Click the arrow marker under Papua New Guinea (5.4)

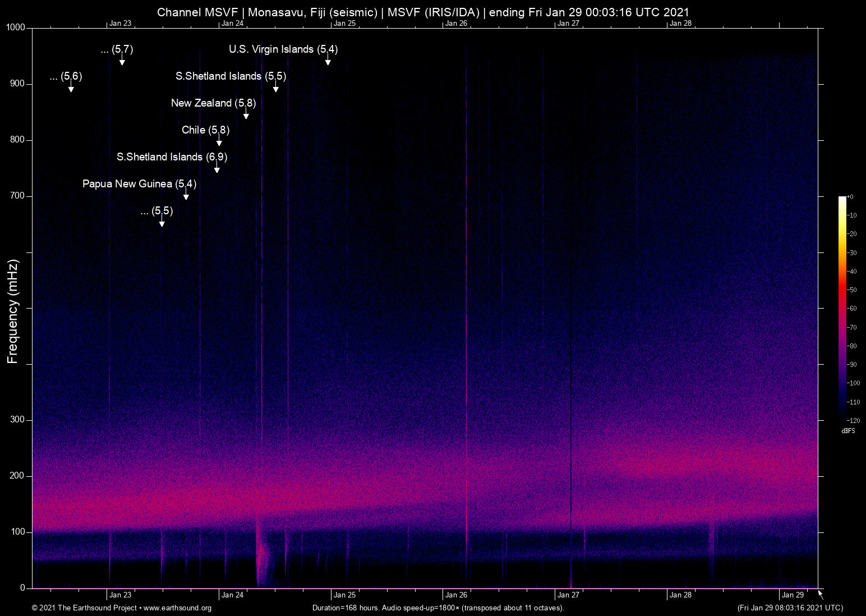tap(186, 195)
